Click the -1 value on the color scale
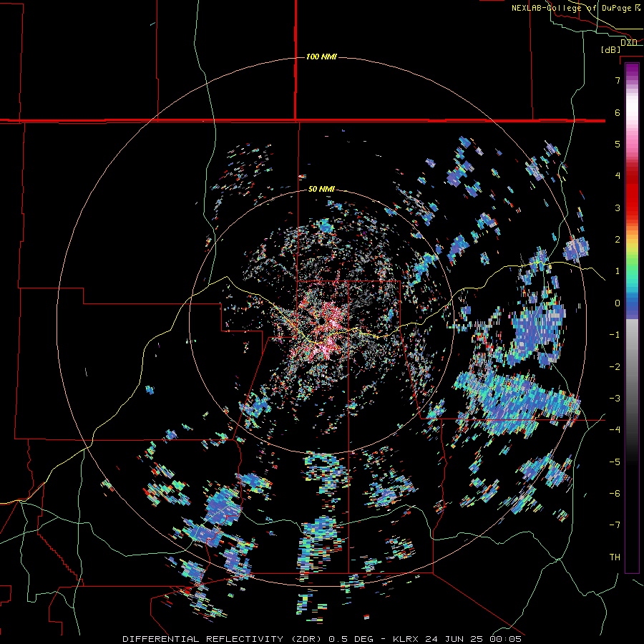Viewport: 644px width, 644px height. click(x=615, y=335)
